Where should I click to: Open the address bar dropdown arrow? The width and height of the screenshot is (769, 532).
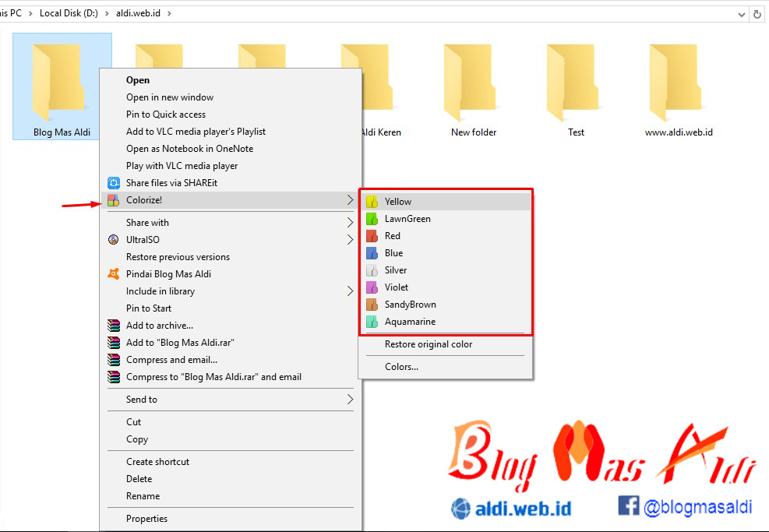pyautogui.click(x=740, y=12)
